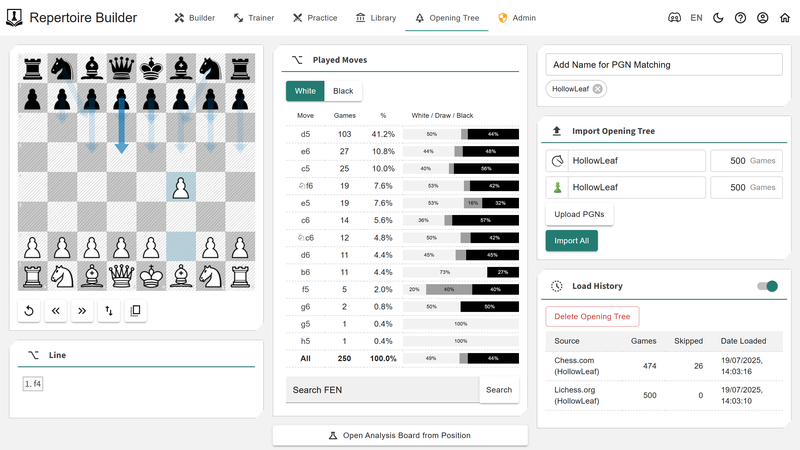This screenshot has height=450, width=800.
Task: Step forward one move on board
Action: click(82, 311)
